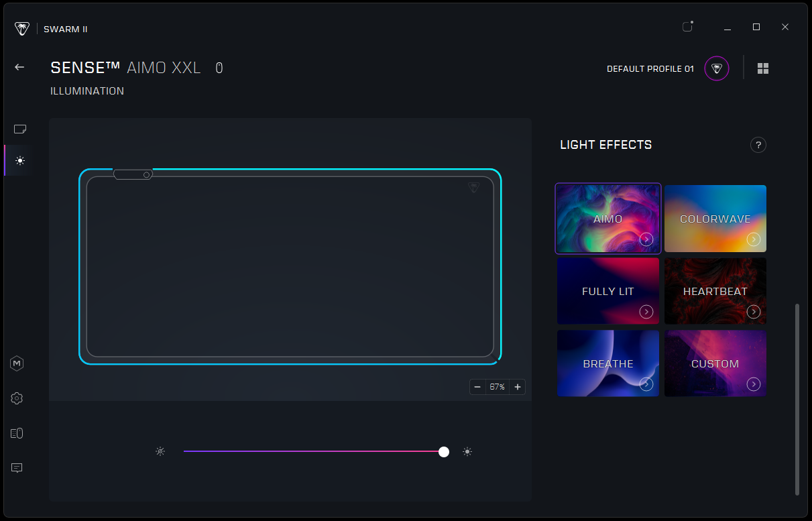Click the back arrow icon
The image size is (812, 521).
19,67
